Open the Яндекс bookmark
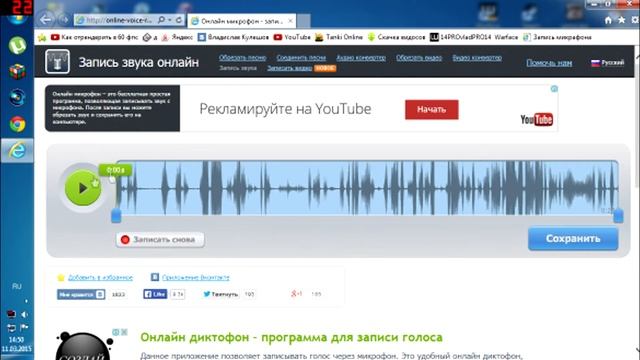This screenshot has height=360, width=640. tap(177, 37)
